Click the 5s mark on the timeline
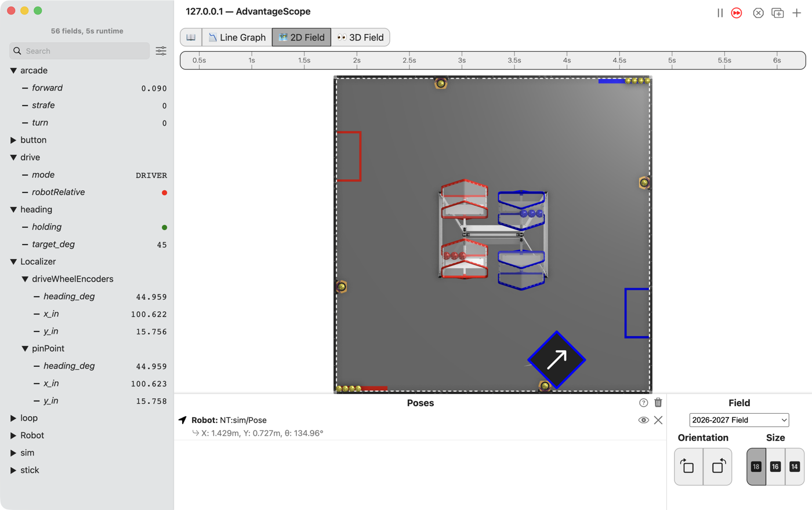The width and height of the screenshot is (812, 510). pos(672,60)
